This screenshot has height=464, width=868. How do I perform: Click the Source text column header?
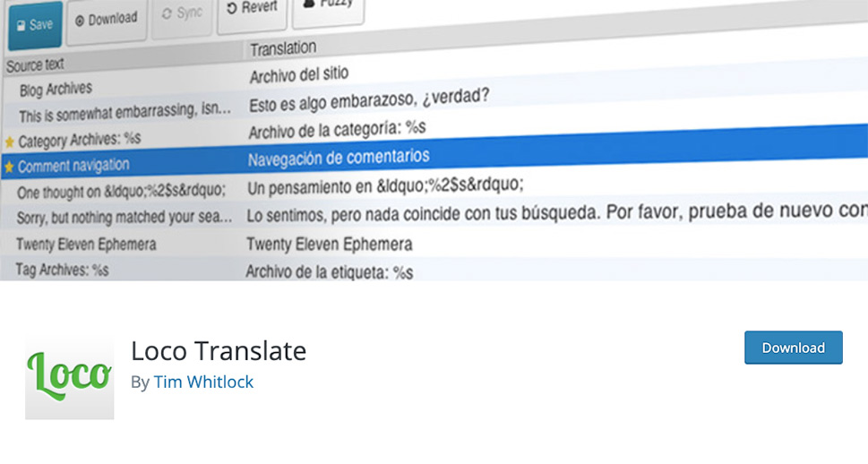coord(35,65)
